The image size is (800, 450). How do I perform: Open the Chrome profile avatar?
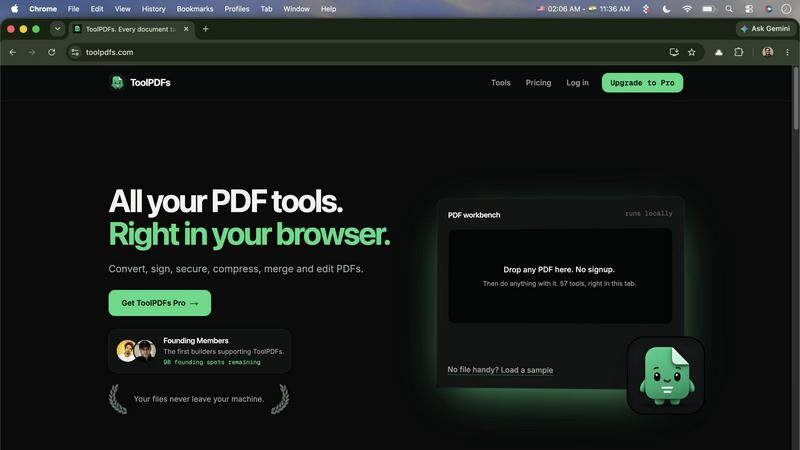(x=767, y=52)
